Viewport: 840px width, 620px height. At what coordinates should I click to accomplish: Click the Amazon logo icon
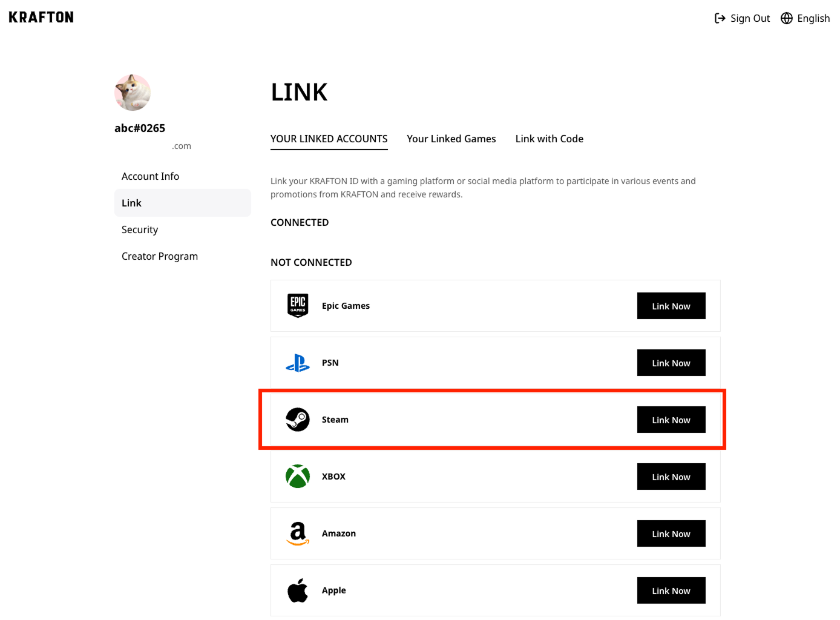(x=297, y=533)
